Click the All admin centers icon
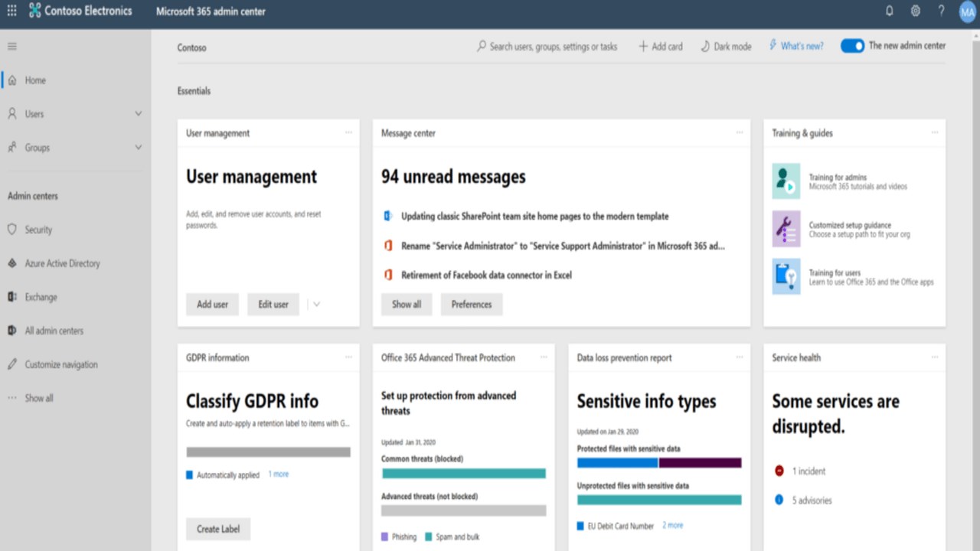Image resolution: width=980 pixels, height=551 pixels. coord(12,331)
